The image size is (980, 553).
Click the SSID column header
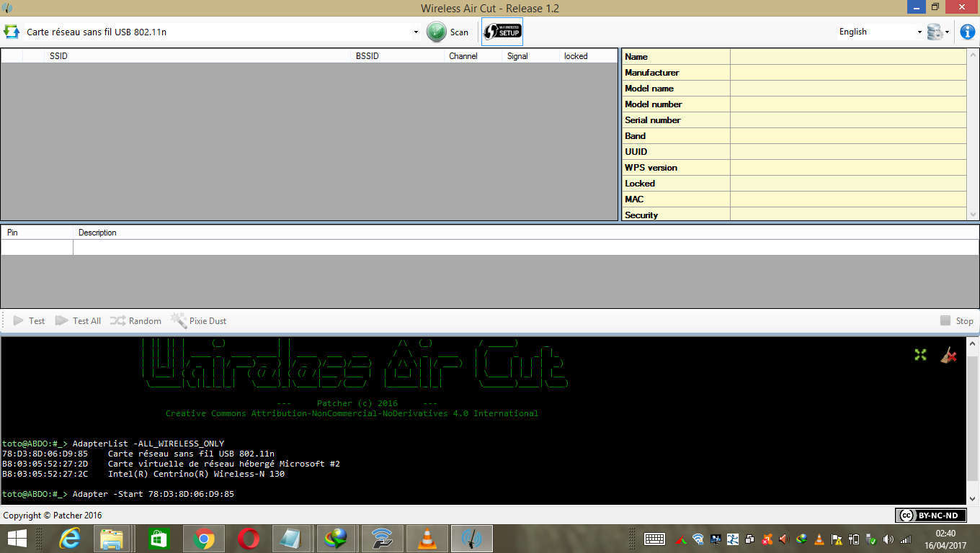click(198, 55)
